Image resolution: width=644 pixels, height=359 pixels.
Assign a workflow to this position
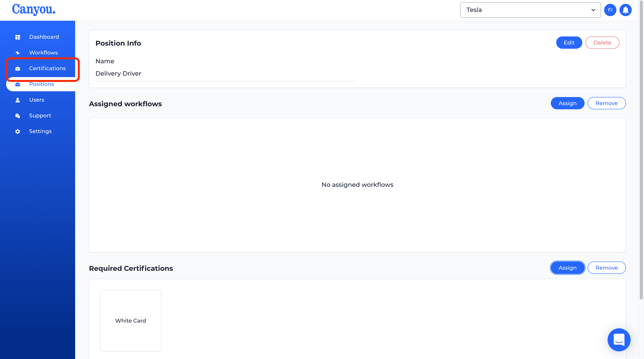567,103
